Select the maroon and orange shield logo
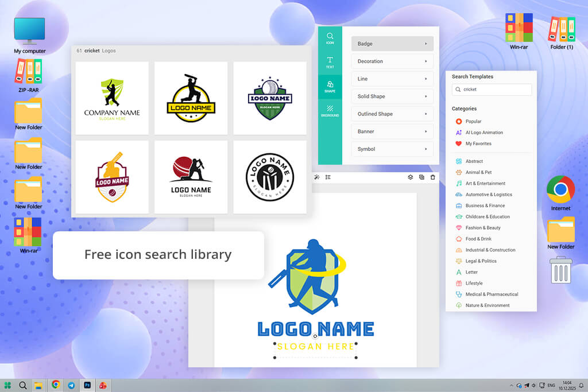The image size is (588, 392). [112, 177]
